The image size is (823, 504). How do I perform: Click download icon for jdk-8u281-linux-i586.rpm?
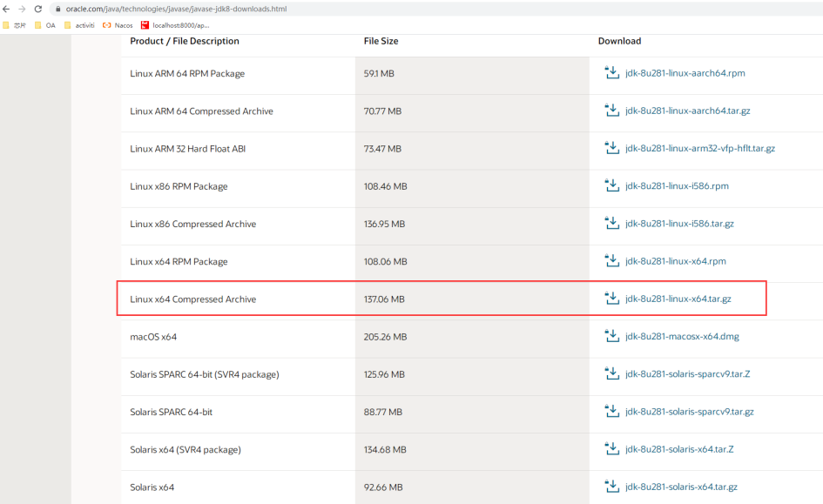tap(611, 186)
